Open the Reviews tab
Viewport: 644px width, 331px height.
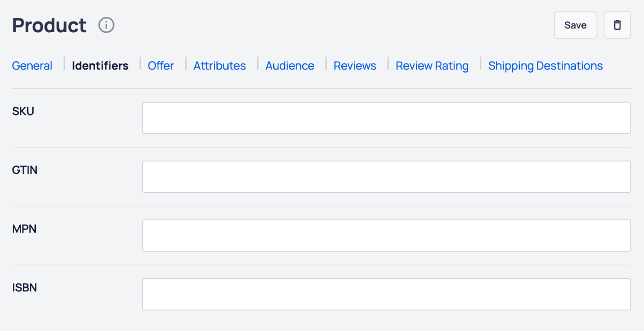tap(355, 66)
